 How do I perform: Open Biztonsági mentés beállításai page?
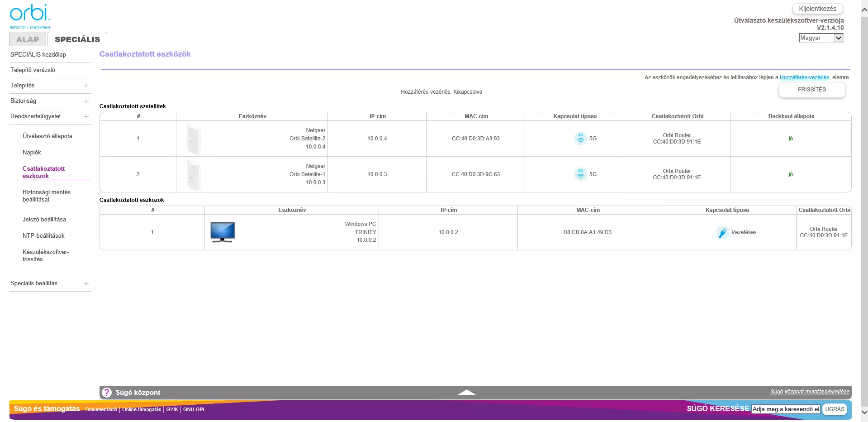47,196
